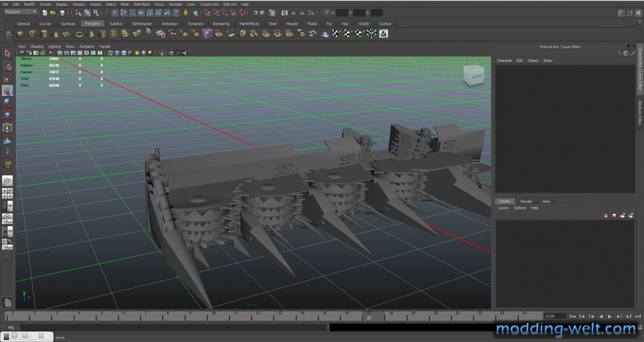Select the arrow Select tool

[7, 53]
